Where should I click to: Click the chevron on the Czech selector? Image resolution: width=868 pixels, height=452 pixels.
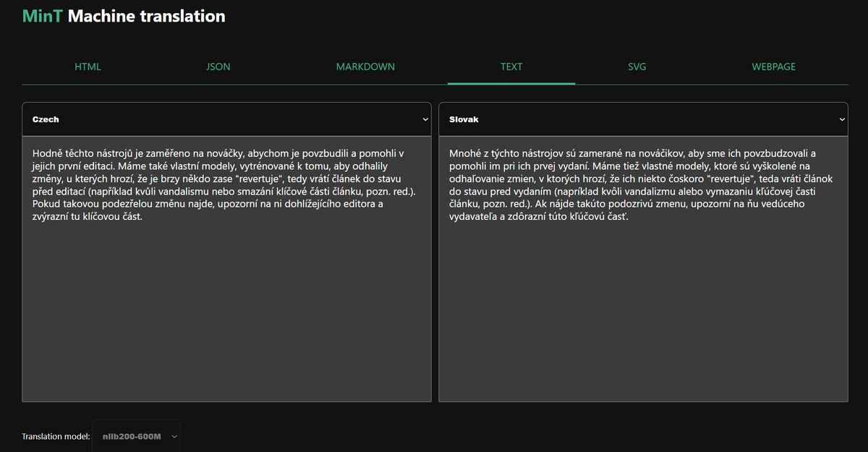tap(425, 120)
